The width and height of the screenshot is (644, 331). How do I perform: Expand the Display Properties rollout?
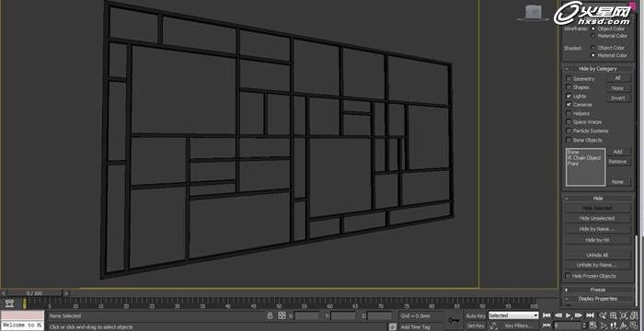(x=598, y=299)
